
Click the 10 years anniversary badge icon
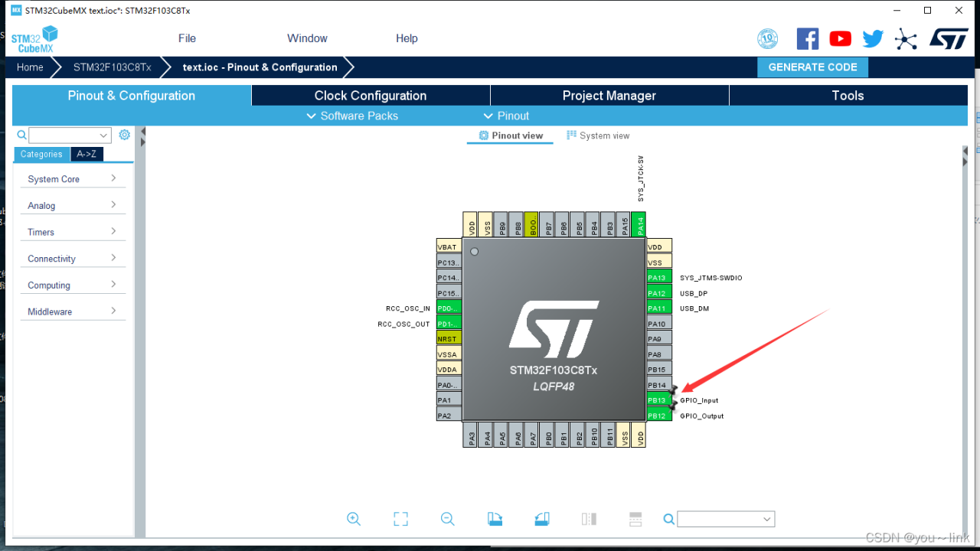767,39
